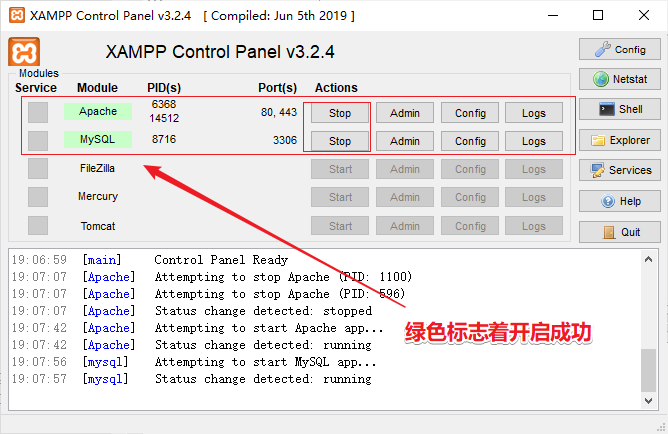The image size is (668, 434).
Task: Close the XAMPP Control Panel window
Action: [644, 15]
